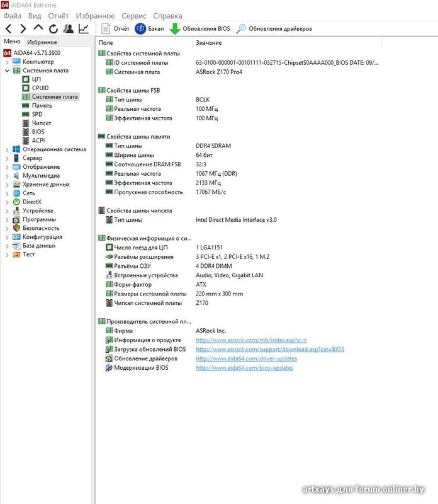Select the Чипсет системной платы row
Viewport: 438px width, 504px height.
tap(157, 303)
